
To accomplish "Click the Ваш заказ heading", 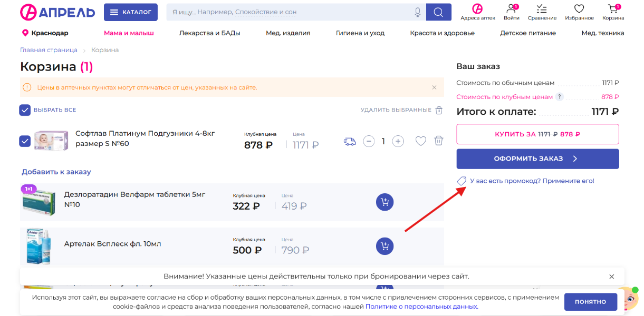I will 478,66.
